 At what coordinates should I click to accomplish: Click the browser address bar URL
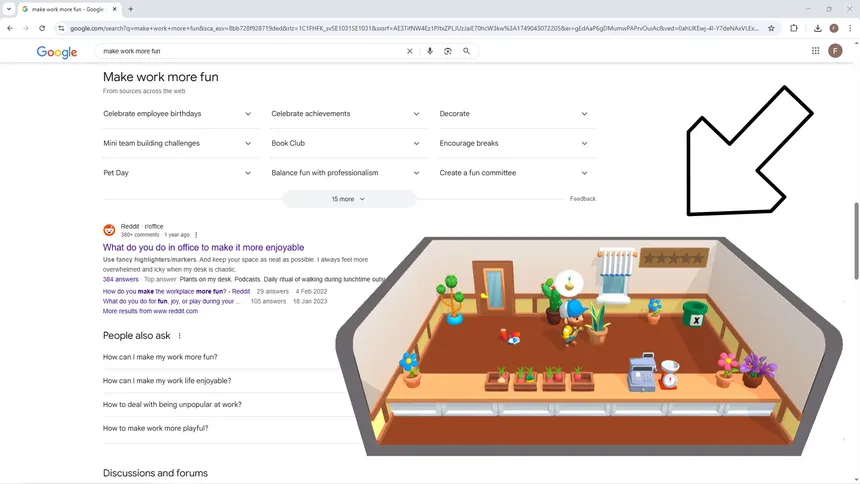[x=415, y=28]
